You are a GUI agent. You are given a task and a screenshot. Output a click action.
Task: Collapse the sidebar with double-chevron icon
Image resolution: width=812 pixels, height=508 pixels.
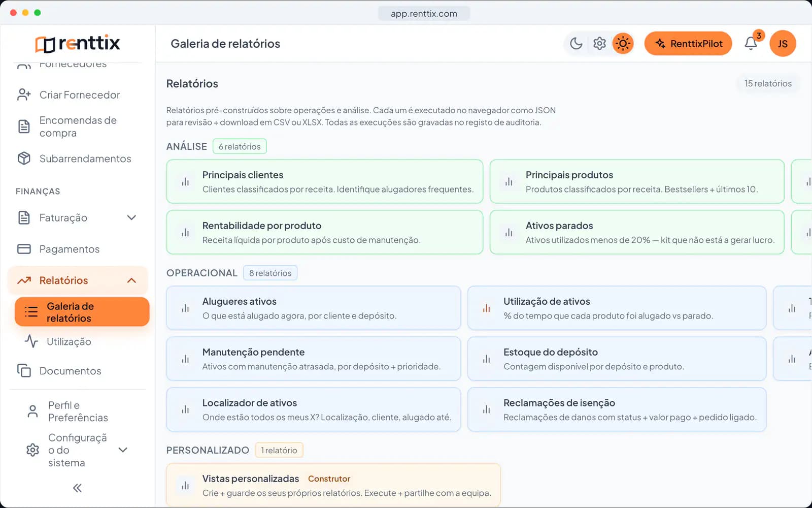pyautogui.click(x=77, y=488)
